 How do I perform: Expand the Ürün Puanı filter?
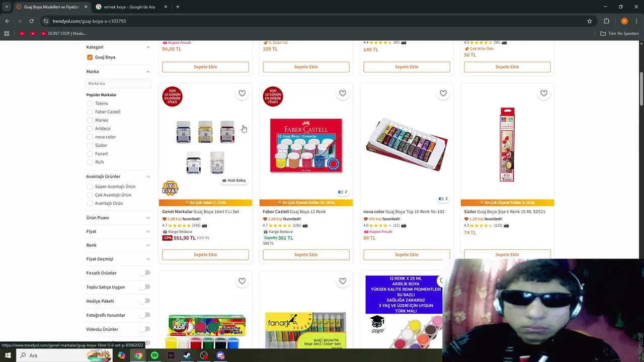click(148, 218)
